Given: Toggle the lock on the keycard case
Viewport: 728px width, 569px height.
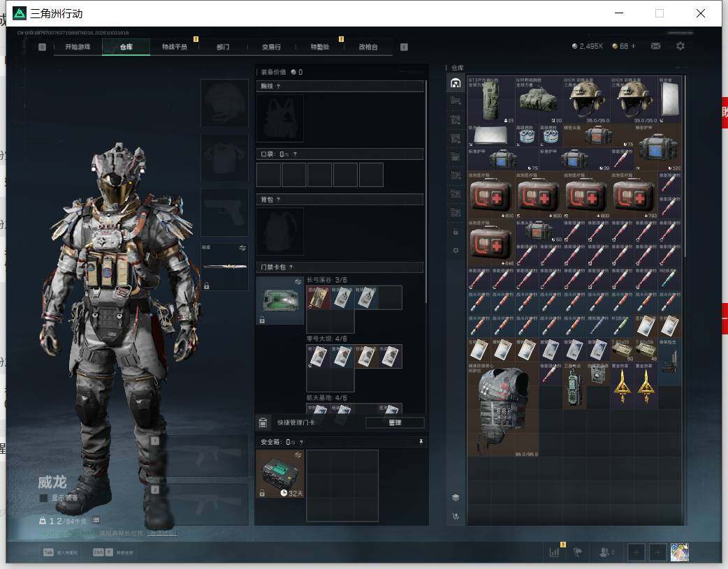Looking at the screenshot, I should [x=262, y=320].
